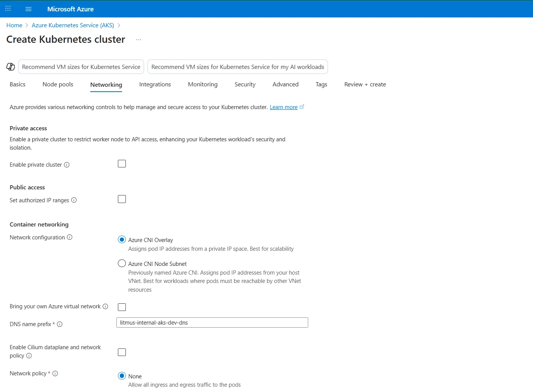Switch to the Basics tab
Image resolution: width=533 pixels, height=392 pixels.
pos(17,84)
